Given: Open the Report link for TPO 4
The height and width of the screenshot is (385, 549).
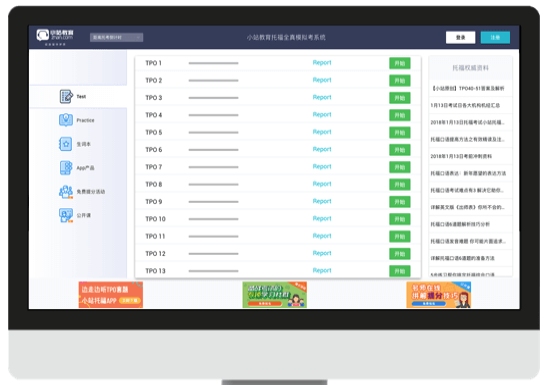Looking at the screenshot, I should [322, 115].
